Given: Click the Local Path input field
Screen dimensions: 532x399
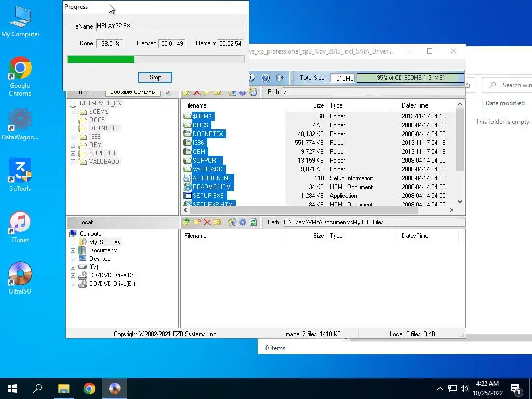Looking at the screenshot, I should click(x=373, y=222).
